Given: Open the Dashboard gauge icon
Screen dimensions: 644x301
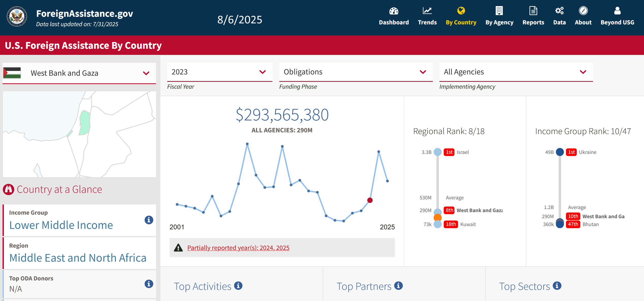Looking at the screenshot, I should 394,11.
